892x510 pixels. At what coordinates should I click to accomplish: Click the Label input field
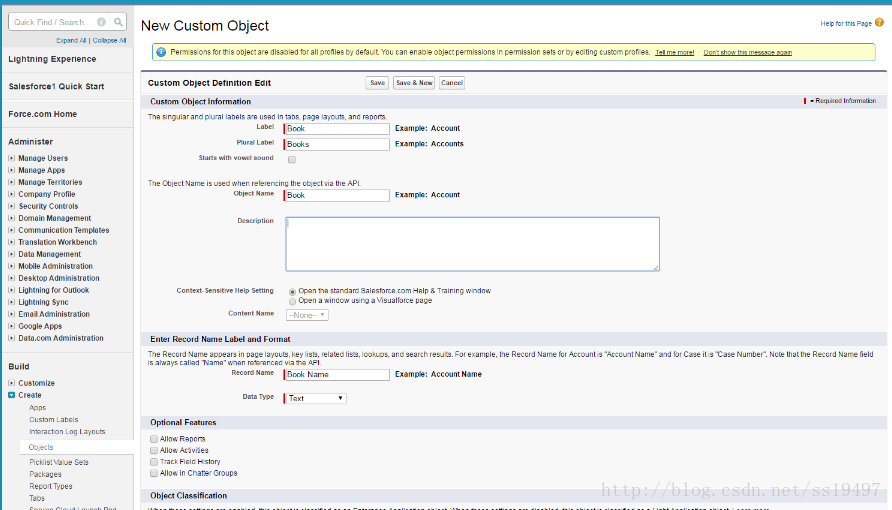tap(337, 128)
